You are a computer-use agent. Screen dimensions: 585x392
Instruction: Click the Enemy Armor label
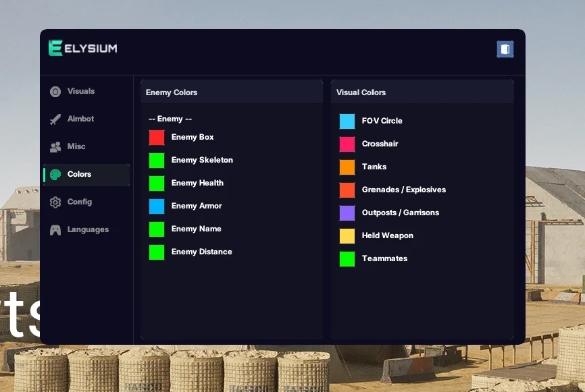tap(197, 206)
